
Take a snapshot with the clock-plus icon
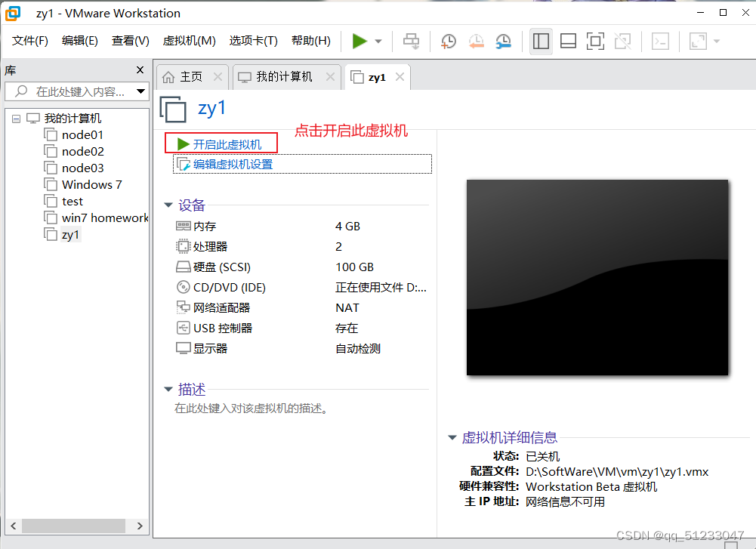[x=449, y=41]
